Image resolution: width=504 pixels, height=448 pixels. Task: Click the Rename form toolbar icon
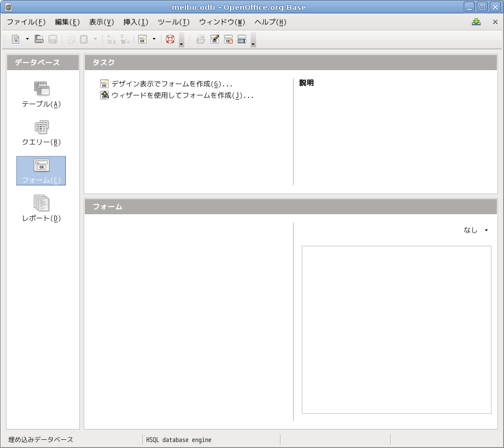[x=242, y=39]
